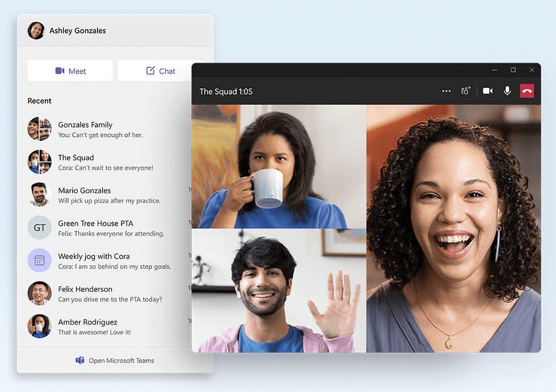Click the Microsoft Teams logo icon

(x=80, y=361)
